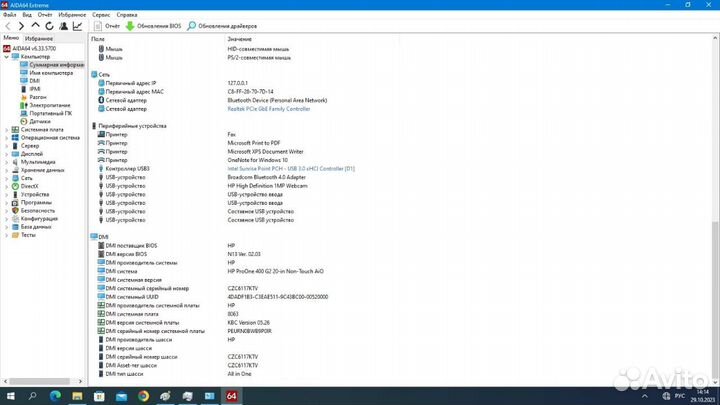Viewport: 720px width, 405px height.
Task: Select HP ProOne 400 G2 20-in value
Action: [x=276, y=271]
